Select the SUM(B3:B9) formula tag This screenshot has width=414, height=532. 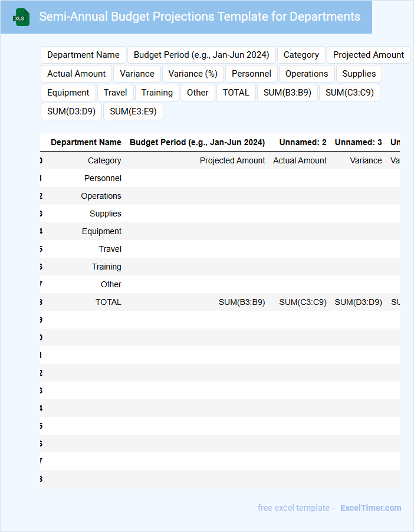pos(287,93)
